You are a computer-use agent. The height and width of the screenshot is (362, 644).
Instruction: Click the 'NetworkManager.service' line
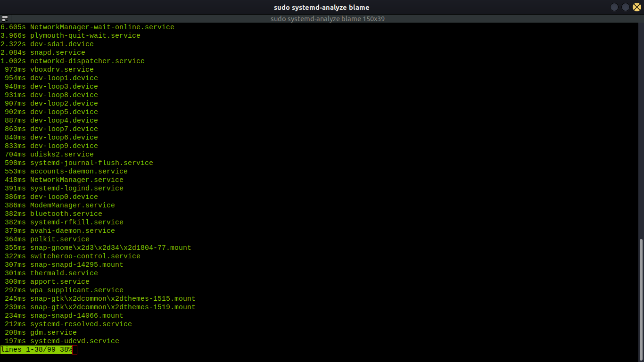point(77,180)
